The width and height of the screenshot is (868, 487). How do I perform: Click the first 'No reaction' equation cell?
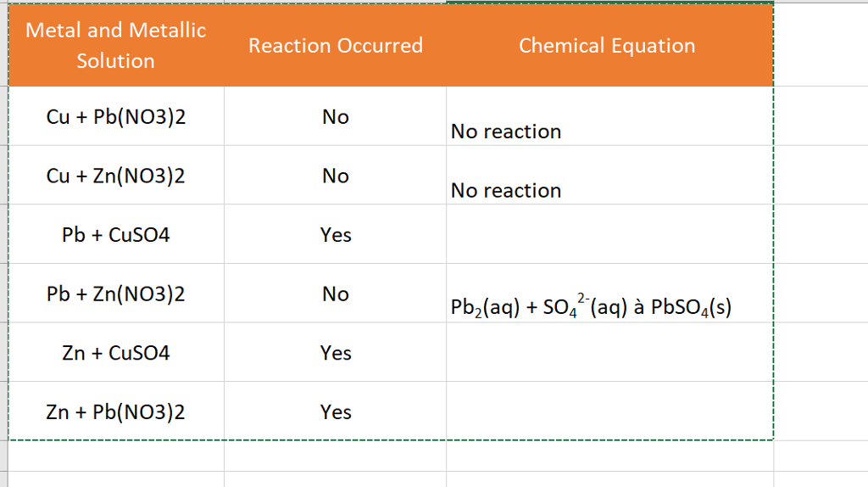click(610, 116)
